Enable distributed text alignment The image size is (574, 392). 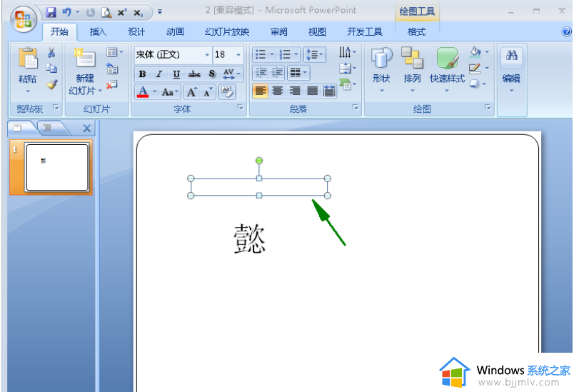click(x=329, y=91)
